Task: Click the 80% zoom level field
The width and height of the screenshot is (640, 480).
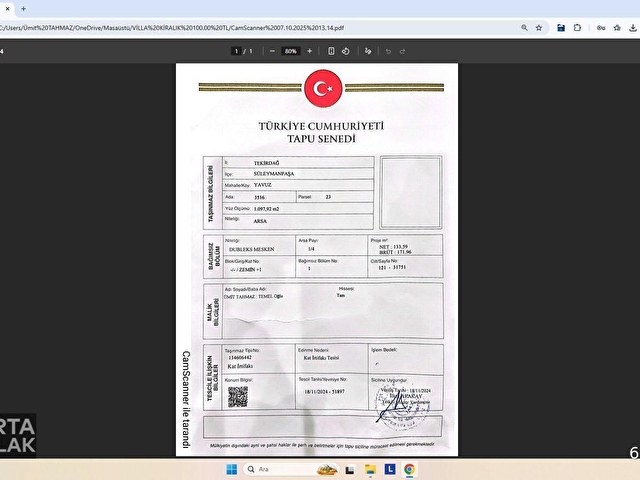Action: tap(291, 51)
